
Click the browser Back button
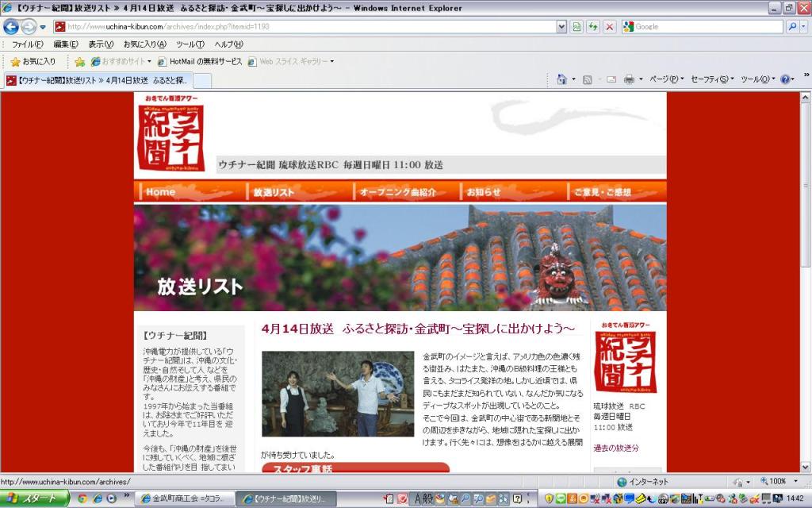click(11, 27)
